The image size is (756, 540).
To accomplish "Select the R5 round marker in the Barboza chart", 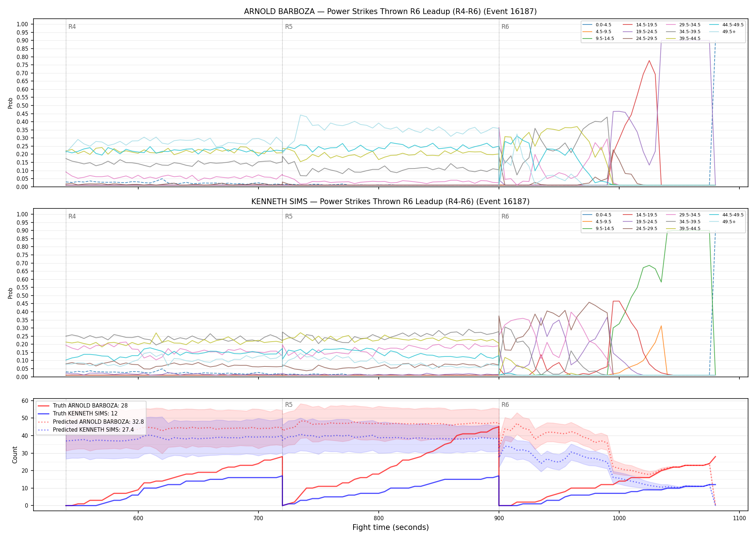I will [289, 27].
